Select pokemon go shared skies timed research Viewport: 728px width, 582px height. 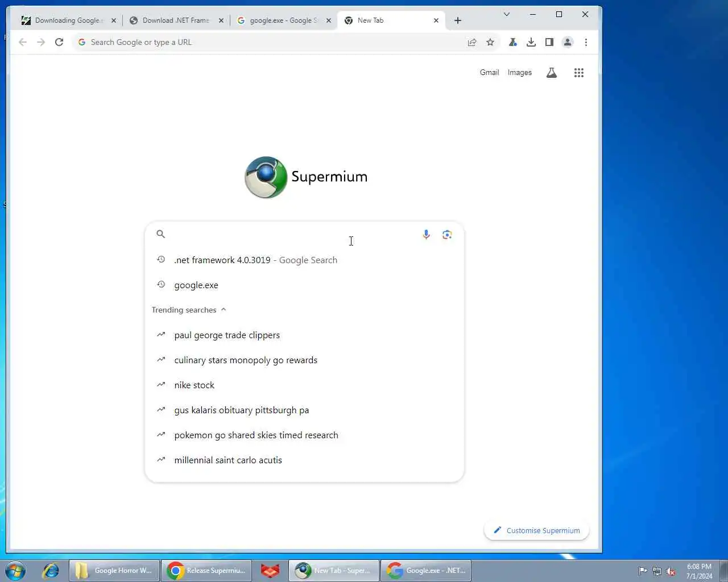click(x=304, y=435)
